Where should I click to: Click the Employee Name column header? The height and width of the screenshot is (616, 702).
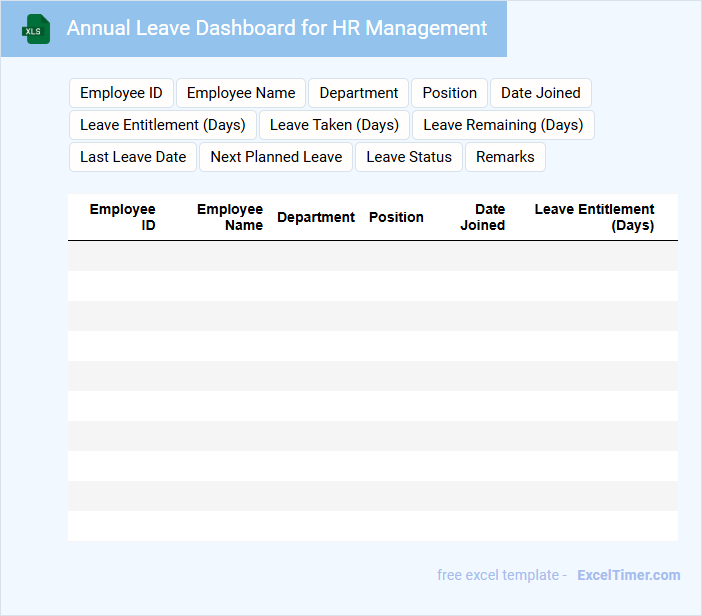click(x=229, y=217)
